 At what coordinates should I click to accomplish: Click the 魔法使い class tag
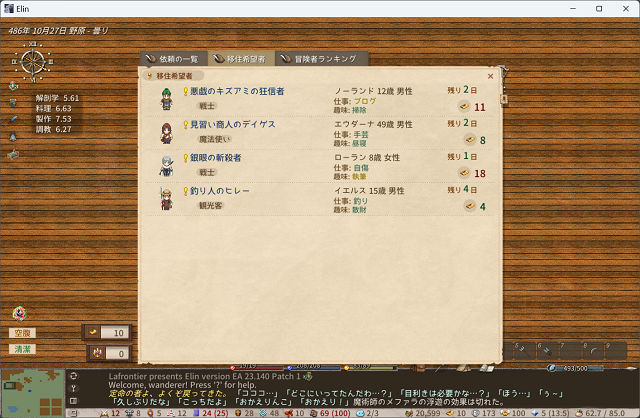pos(215,139)
